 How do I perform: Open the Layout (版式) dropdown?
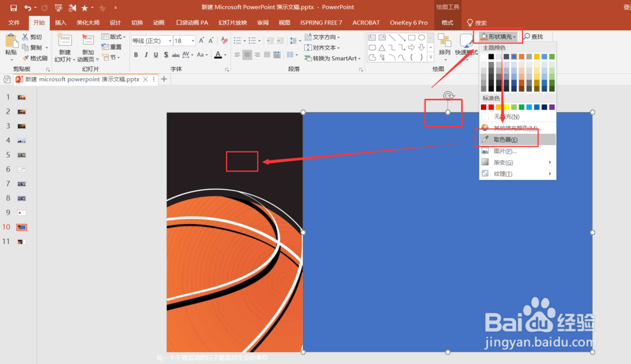pos(114,37)
